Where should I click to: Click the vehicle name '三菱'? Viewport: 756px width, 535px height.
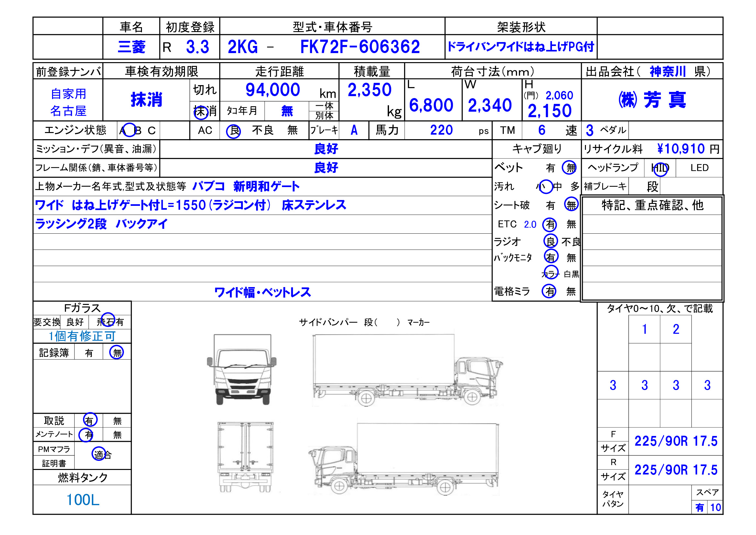tap(131, 47)
